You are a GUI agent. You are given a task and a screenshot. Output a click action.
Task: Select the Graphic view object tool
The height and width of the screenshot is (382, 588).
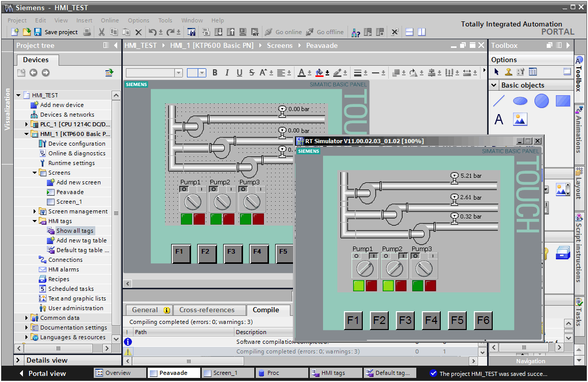(x=520, y=120)
